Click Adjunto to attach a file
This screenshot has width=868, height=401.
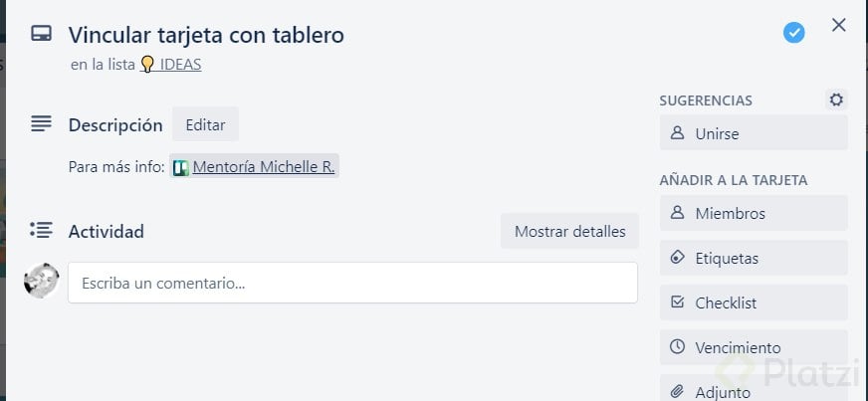click(754, 390)
